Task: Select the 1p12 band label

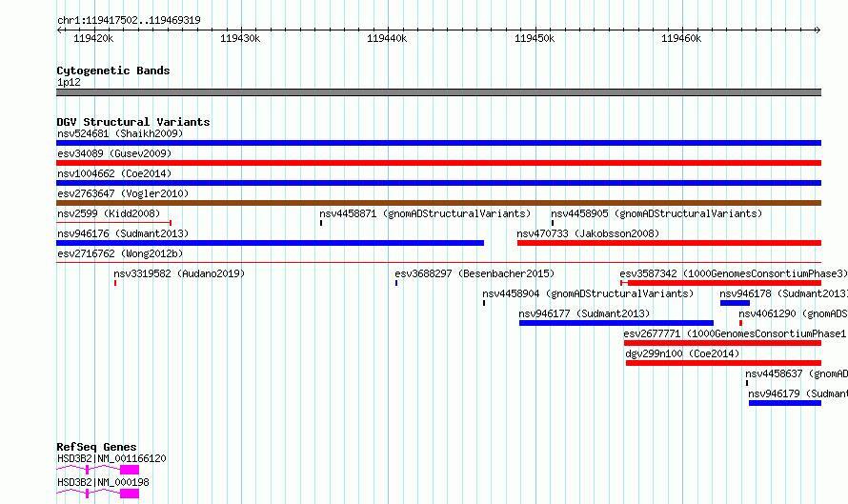Action: (69, 82)
